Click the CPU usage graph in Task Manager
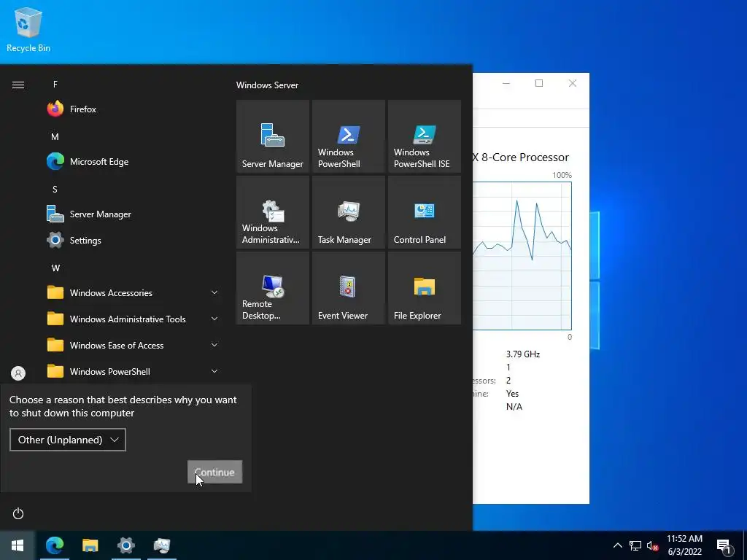Screen dimensions: 747x560 click(522, 256)
